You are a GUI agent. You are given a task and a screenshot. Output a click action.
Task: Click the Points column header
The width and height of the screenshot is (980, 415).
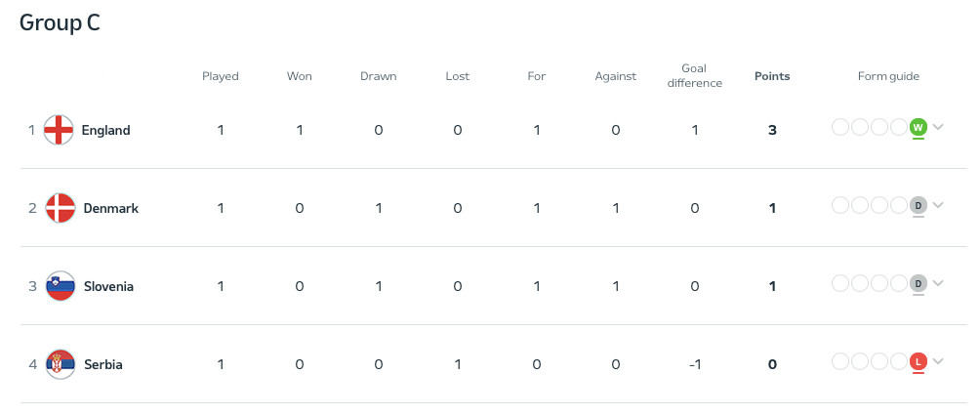click(x=772, y=76)
